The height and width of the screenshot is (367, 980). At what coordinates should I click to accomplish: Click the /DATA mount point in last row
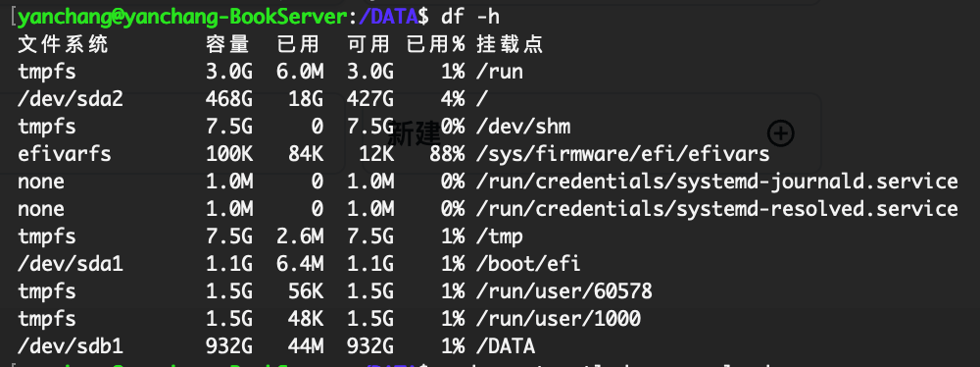pos(506,345)
